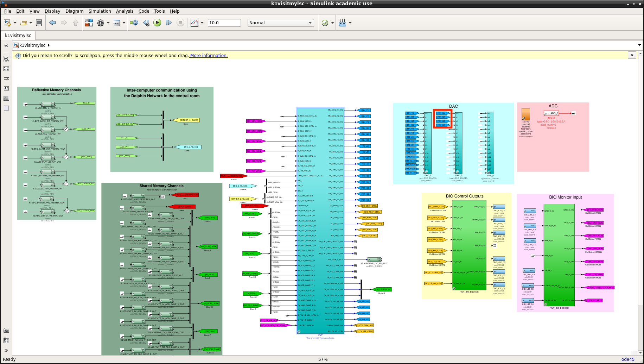Click the ITMY_BIO_DECODE green subsystem block
The image size is (644, 364).
coord(559,255)
